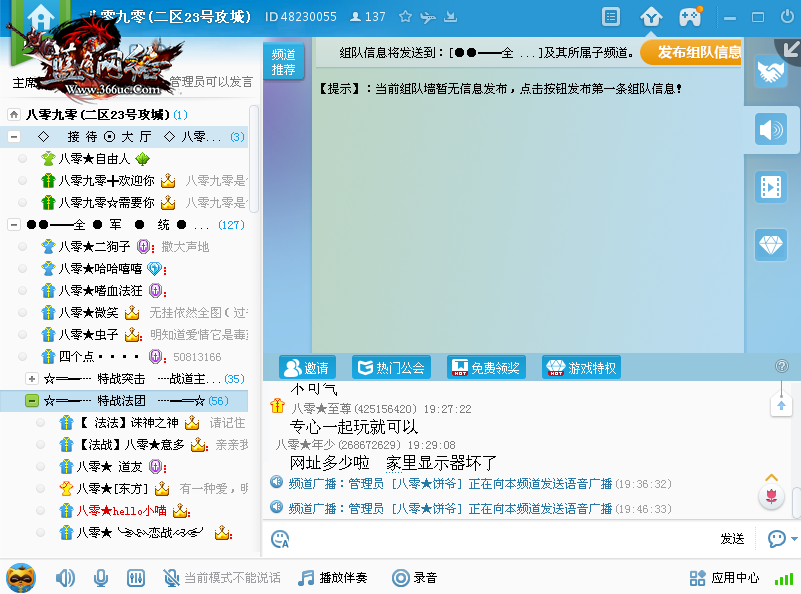
Task: Open the film video icon in sidebar
Action: 771,187
